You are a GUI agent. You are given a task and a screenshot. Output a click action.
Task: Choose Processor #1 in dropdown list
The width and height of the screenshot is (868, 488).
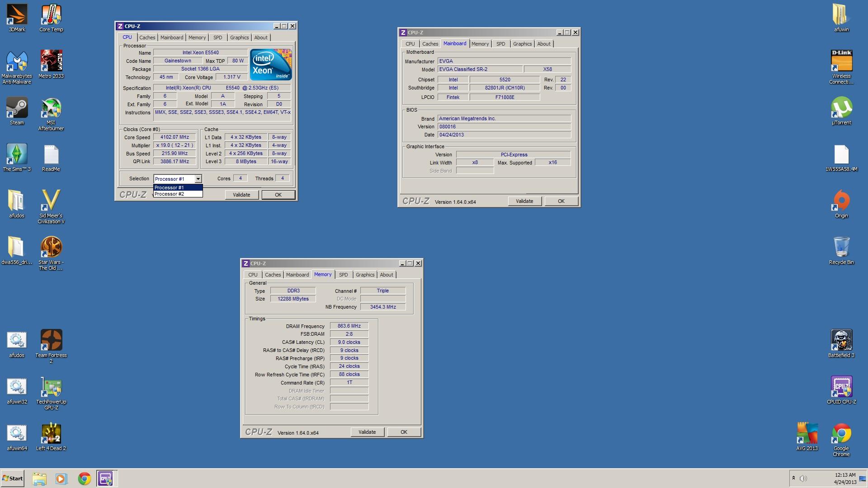coord(178,188)
